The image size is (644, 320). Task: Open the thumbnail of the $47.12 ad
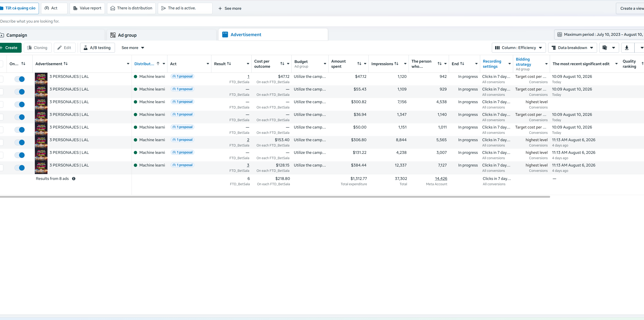click(x=41, y=79)
